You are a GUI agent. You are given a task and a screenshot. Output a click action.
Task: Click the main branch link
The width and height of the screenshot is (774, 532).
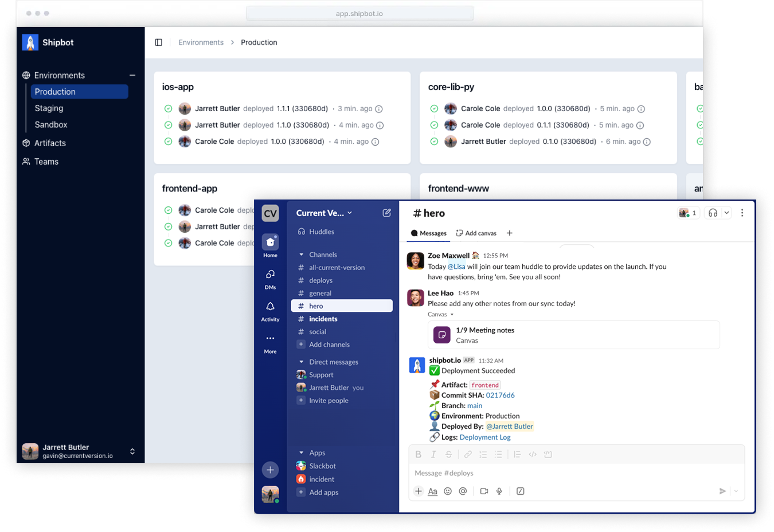pyautogui.click(x=475, y=406)
